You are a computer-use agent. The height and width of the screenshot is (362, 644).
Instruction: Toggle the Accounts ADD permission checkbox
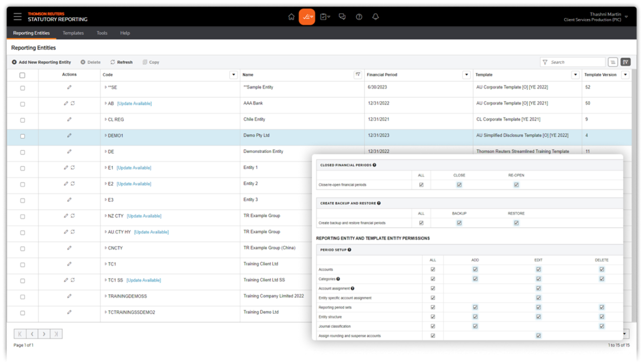click(x=475, y=269)
